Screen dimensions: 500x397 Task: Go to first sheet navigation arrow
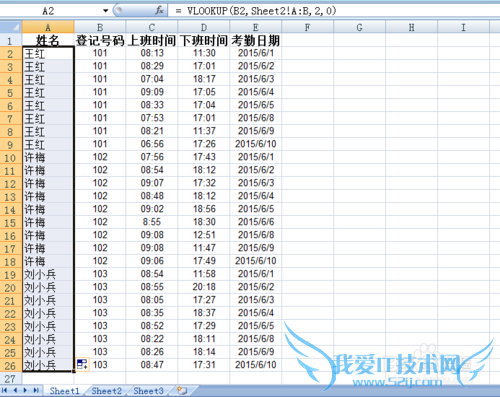coord(5,390)
